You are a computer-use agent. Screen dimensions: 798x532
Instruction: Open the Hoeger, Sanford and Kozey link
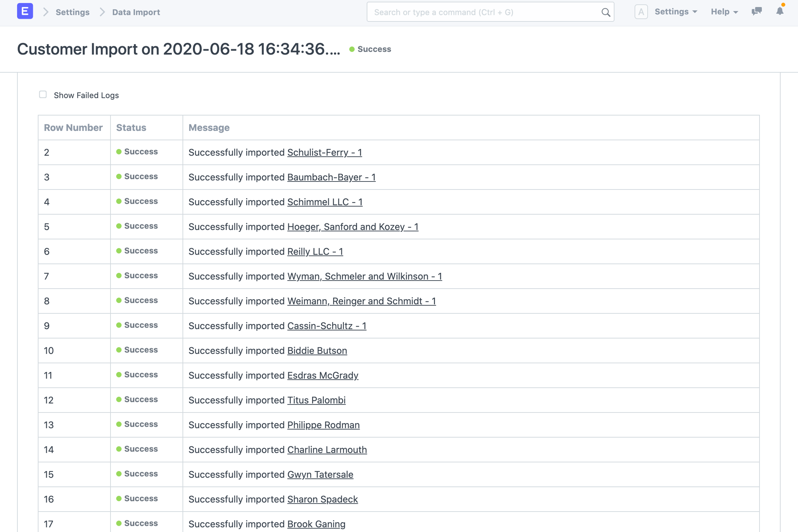tap(352, 227)
